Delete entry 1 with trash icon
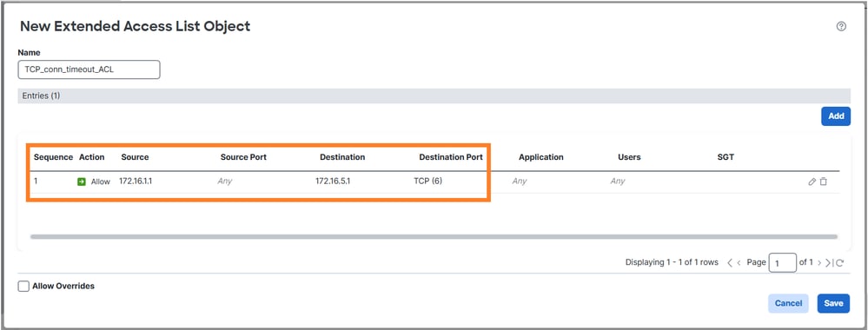Screen dimensions: 868x330 point(823,181)
